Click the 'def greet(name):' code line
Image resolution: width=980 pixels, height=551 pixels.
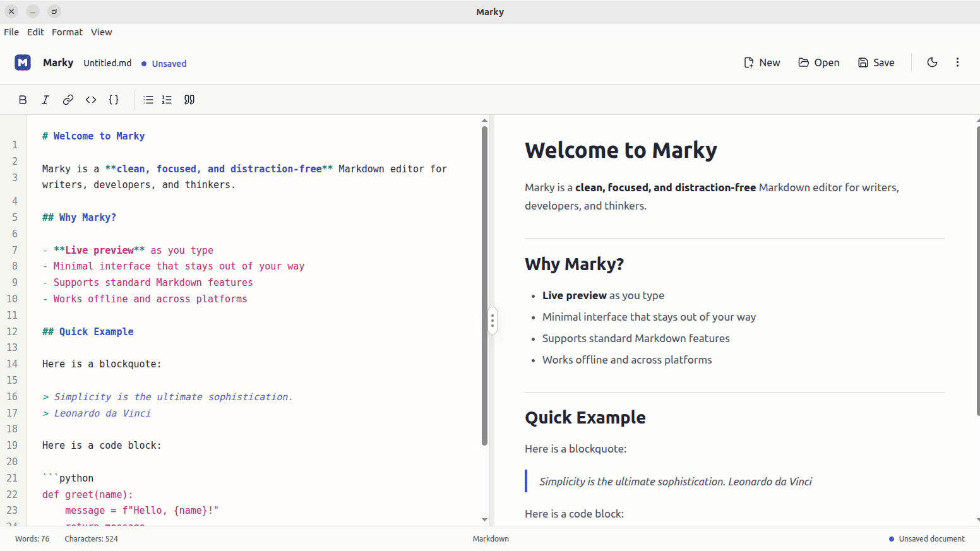[x=88, y=495]
